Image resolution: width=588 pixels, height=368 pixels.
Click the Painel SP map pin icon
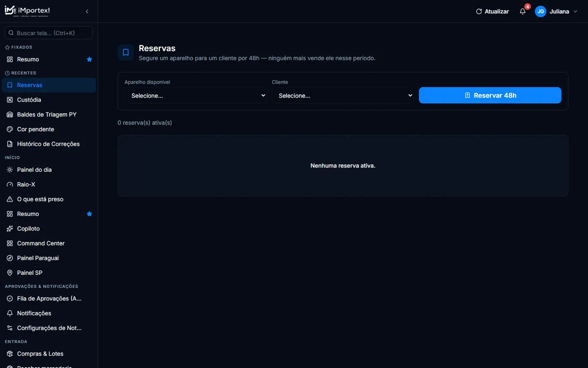pos(10,273)
